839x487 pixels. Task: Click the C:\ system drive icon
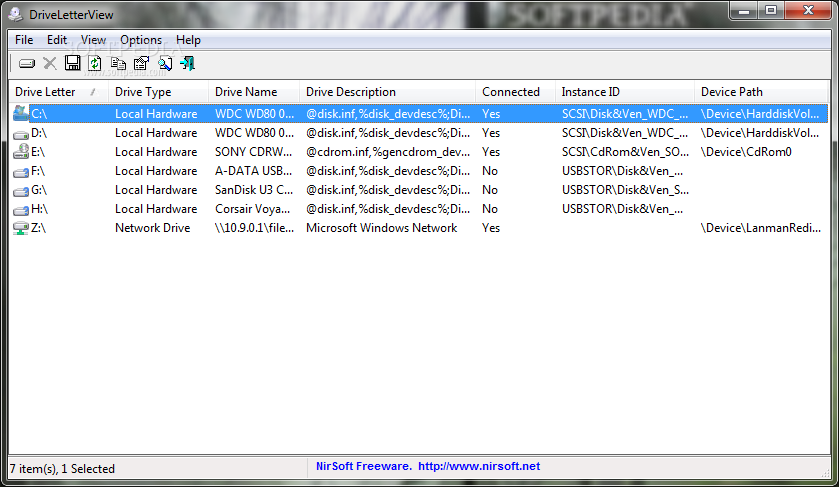point(20,113)
